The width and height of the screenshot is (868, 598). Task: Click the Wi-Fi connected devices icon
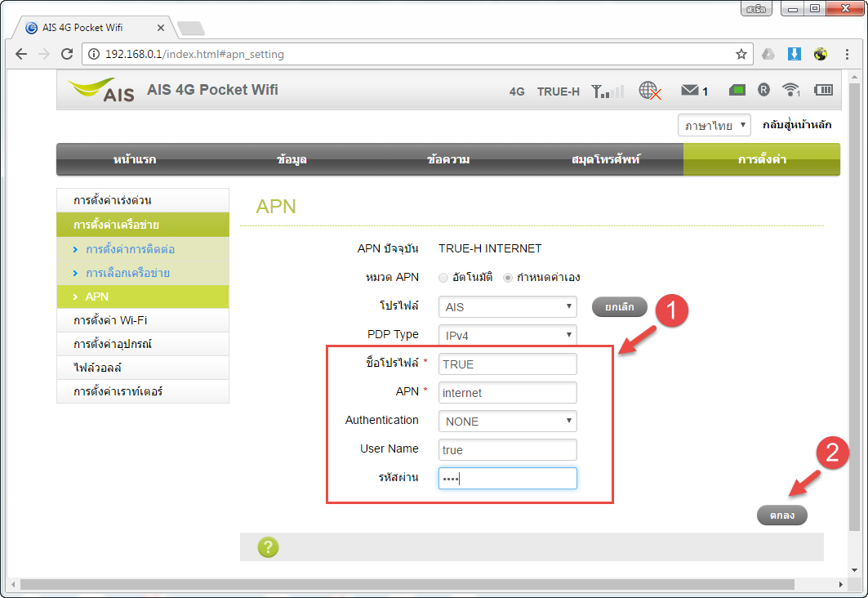point(791,90)
